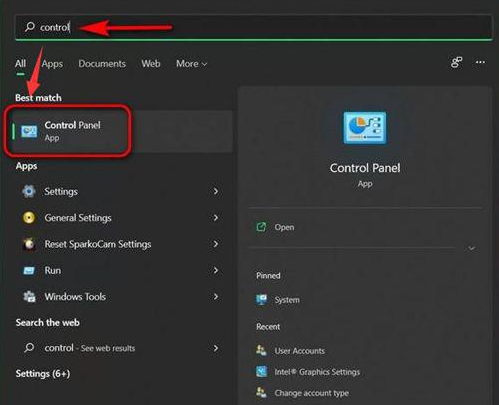Click the search magnifier icon in search box
The width and height of the screenshot is (499, 405).
pos(30,26)
